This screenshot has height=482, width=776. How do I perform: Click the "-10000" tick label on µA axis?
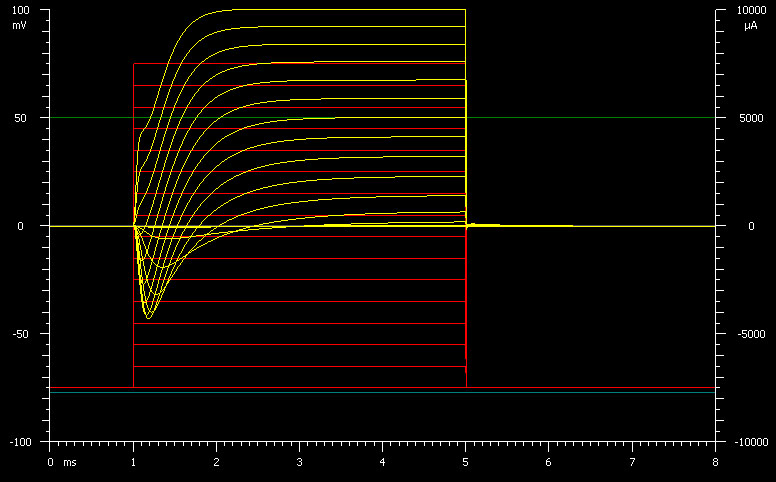(751, 442)
